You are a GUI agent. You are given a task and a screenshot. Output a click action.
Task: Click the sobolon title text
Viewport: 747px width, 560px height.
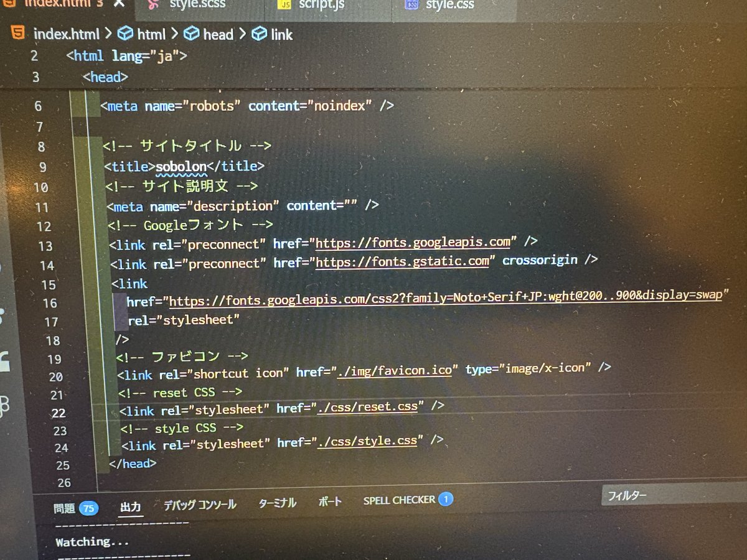click(x=181, y=167)
